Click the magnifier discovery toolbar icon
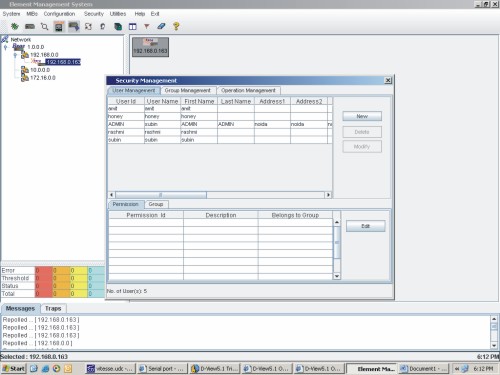This screenshot has width=500, height=375. [44, 26]
